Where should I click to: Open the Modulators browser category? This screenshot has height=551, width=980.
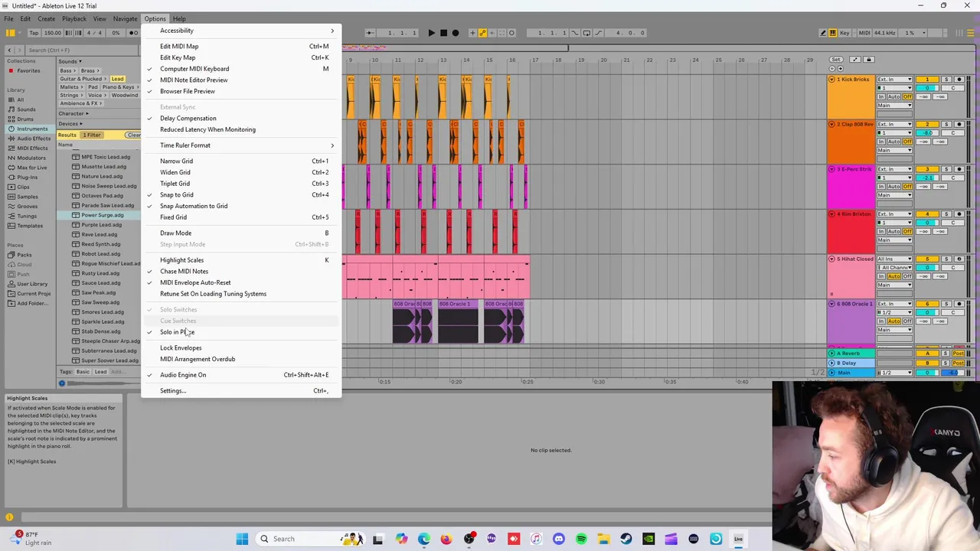click(x=31, y=158)
